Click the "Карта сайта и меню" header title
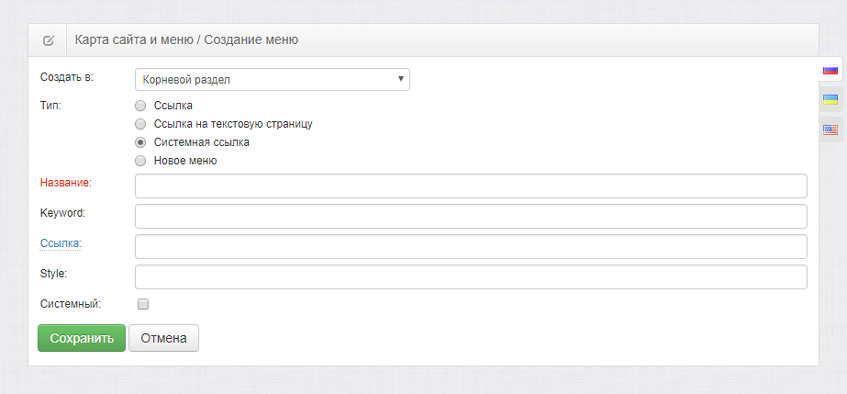This screenshot has width=847, height=394. coord(134,40)
